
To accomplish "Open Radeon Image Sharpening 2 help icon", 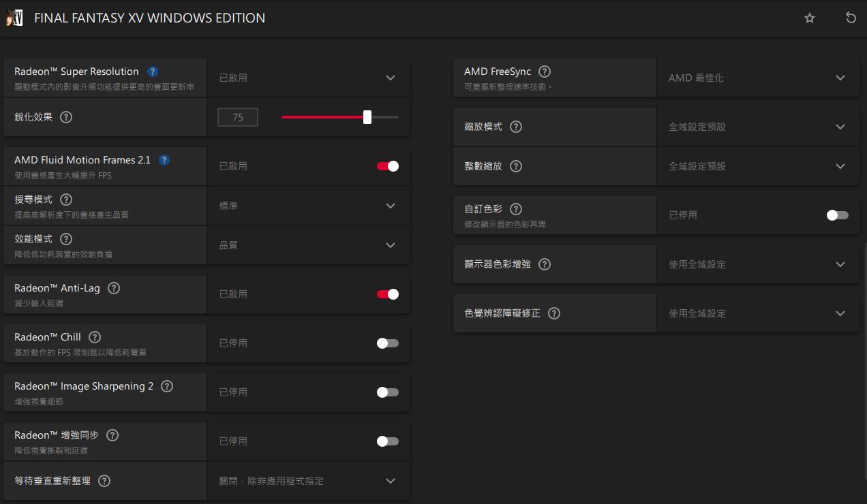I will (x=167, y=386).
